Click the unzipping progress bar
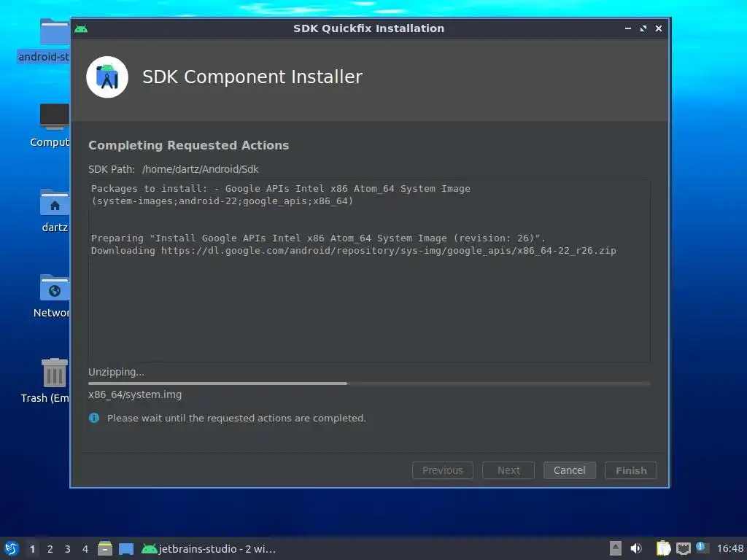 [368, 384]
